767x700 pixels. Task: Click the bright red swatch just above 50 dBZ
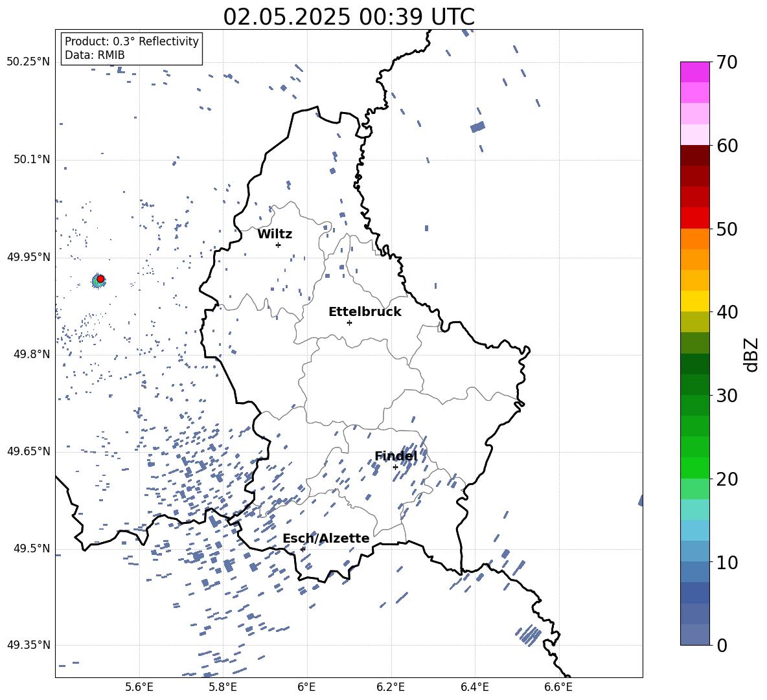tap(694, 218)
